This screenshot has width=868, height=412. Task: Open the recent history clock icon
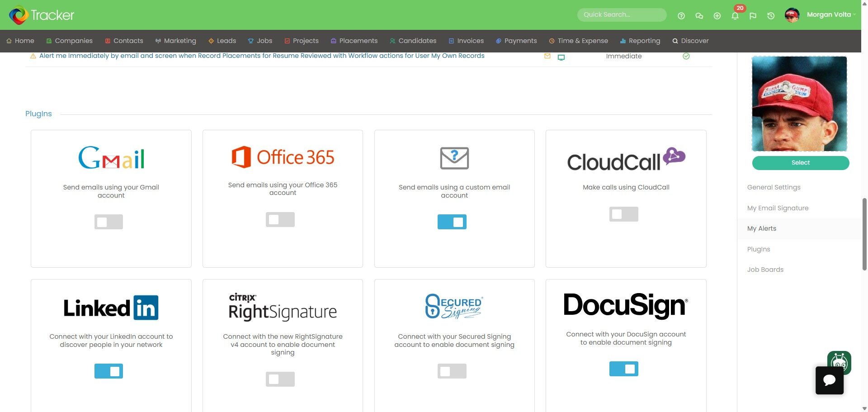pos(771,16)
